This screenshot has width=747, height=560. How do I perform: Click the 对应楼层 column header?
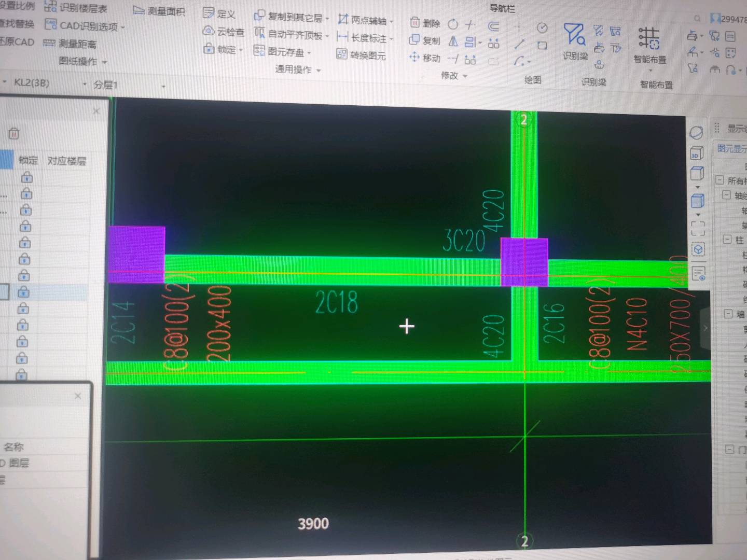pyautogui.click(x=66, y=161)
